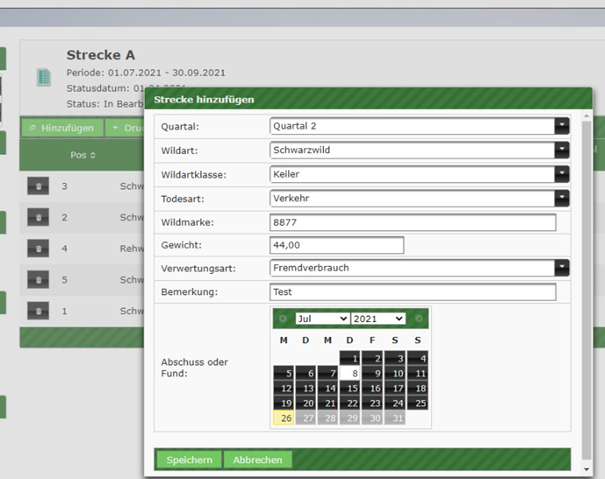Select day 15 in the calendar

tap(350, 388)
